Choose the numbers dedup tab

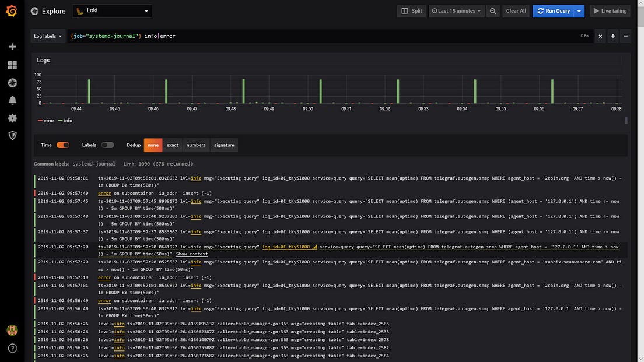(x=196, y=145)
